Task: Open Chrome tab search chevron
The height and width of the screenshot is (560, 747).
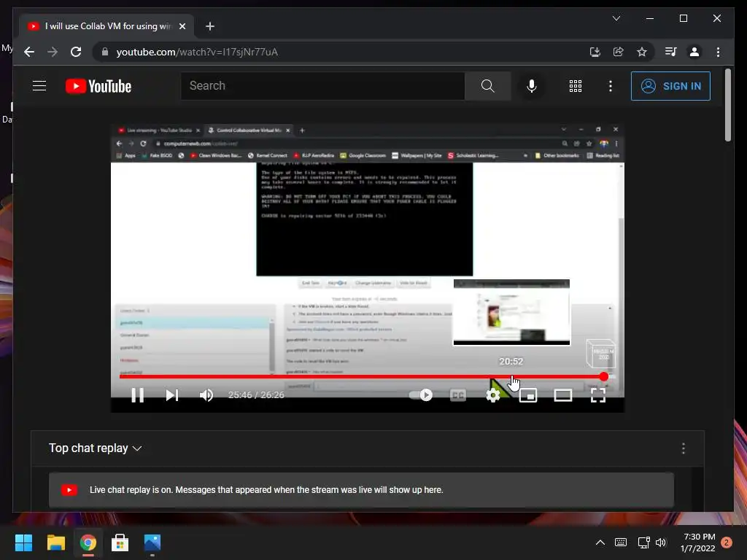Action: click(x=616, y=18)
